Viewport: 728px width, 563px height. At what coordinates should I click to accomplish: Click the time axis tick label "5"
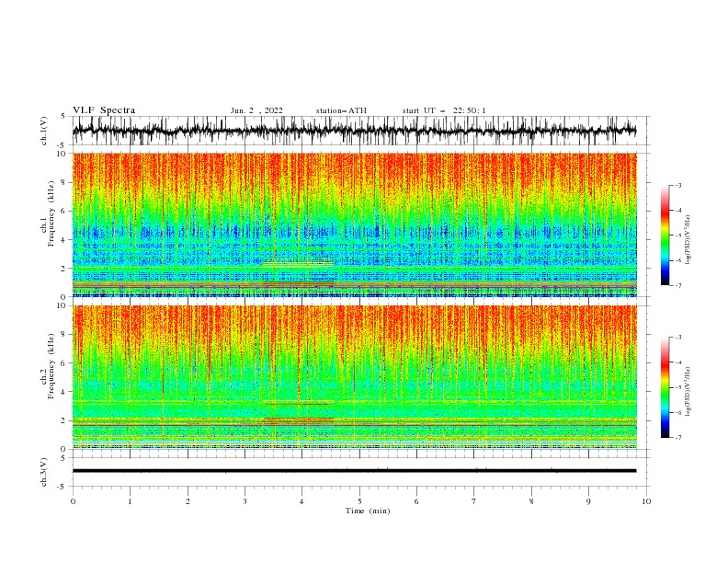[359, 501]
